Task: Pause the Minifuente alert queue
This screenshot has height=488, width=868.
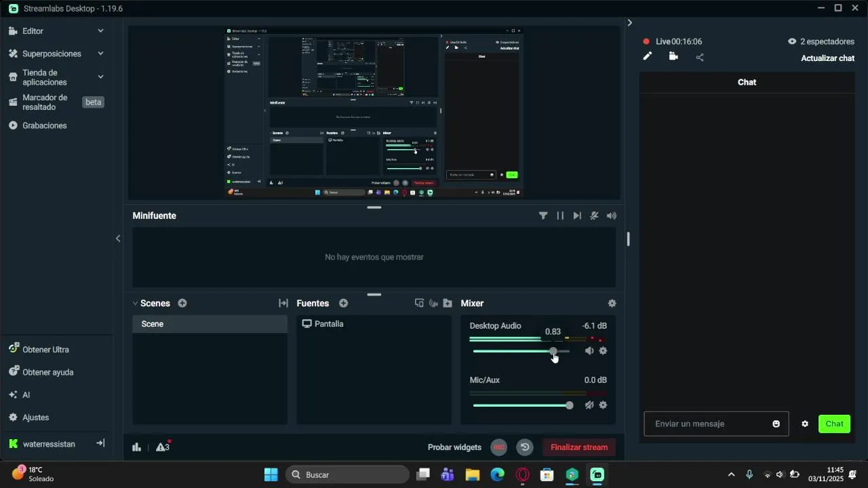Action: point(560,216)
